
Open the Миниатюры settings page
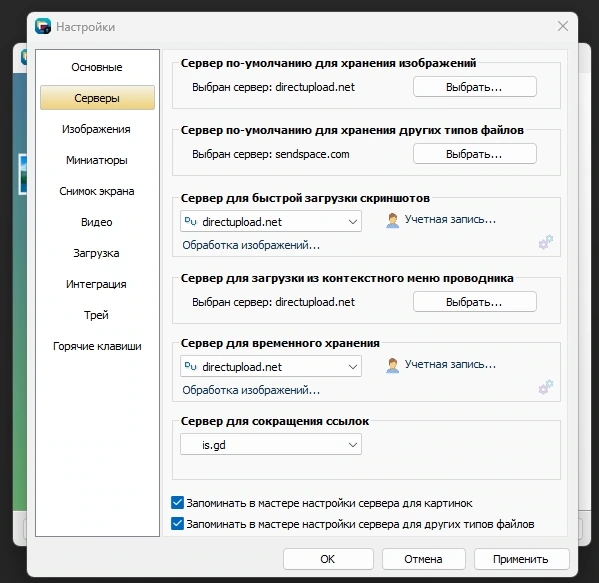pyautogui.click(x=97, y=160)
